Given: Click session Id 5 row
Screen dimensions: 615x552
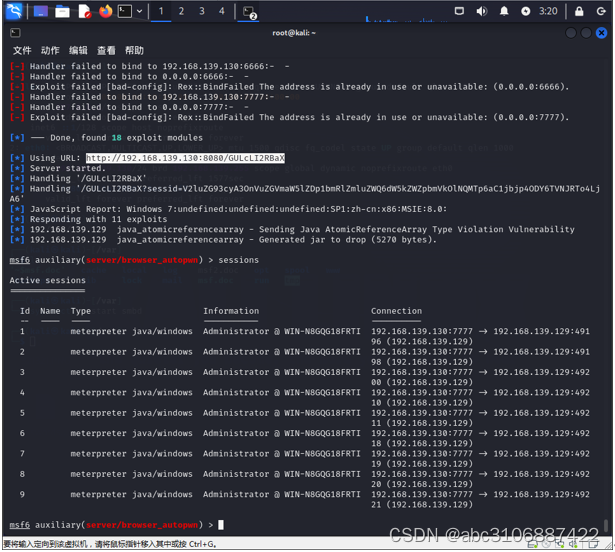Looking at the screenshot, I should click(304, 418).
